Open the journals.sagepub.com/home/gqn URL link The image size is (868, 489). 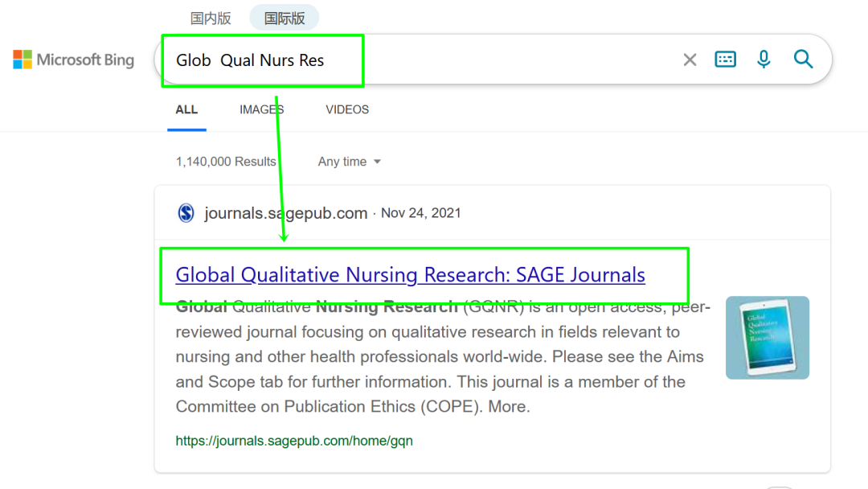click(294, 441)
